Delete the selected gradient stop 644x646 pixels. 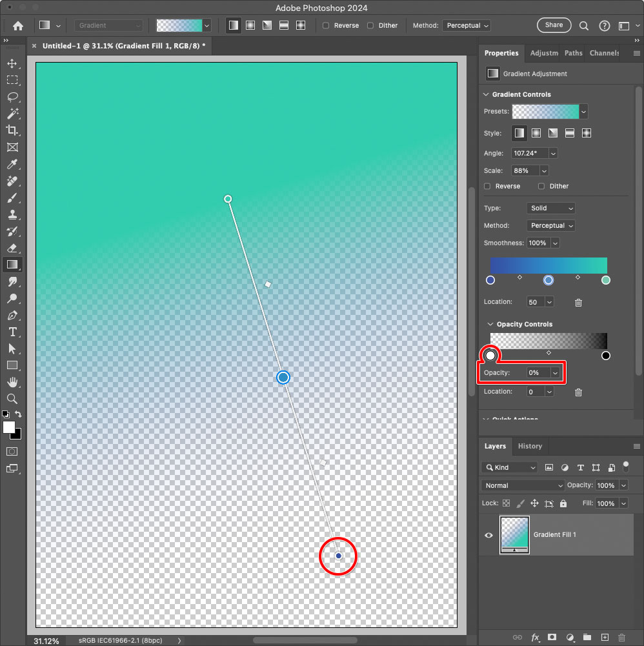point(578,303)
